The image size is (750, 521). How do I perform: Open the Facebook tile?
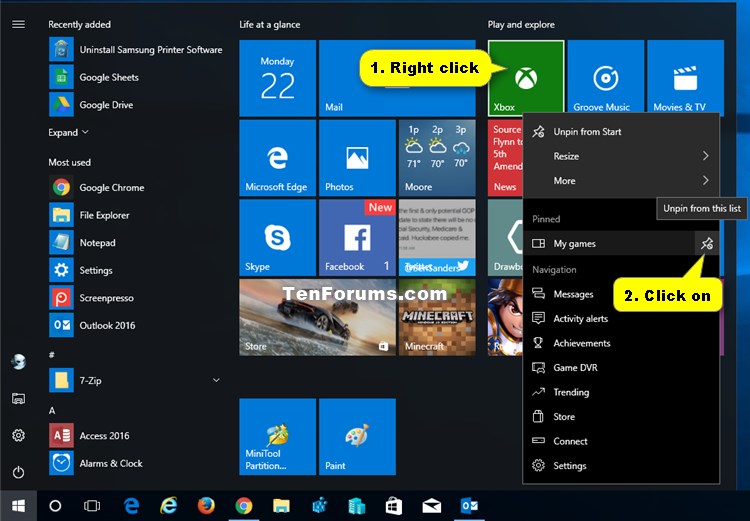357,238
